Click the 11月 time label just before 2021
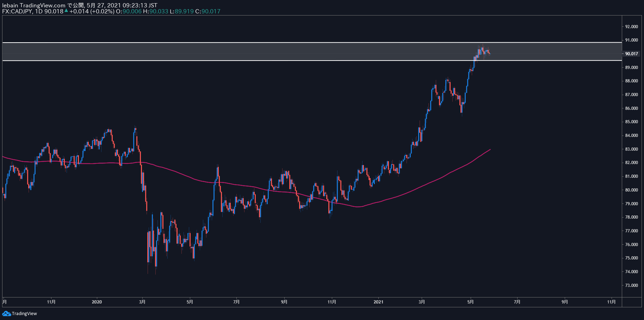 pos(332,302)
